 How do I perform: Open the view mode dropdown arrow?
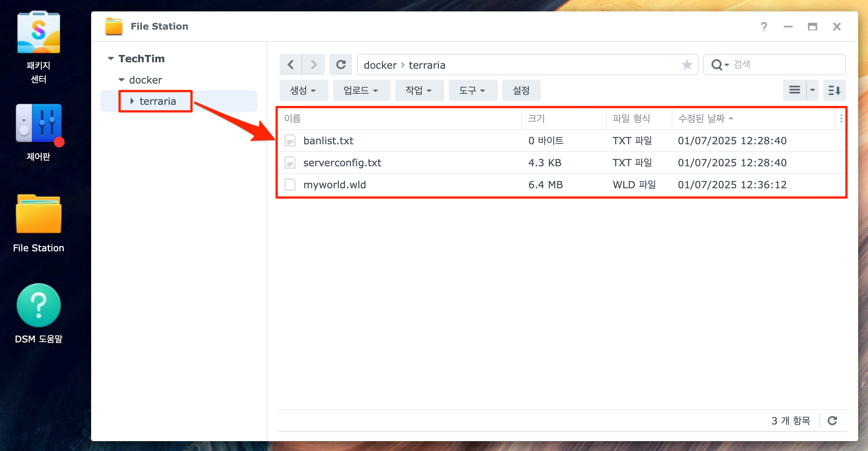point(813,90)
